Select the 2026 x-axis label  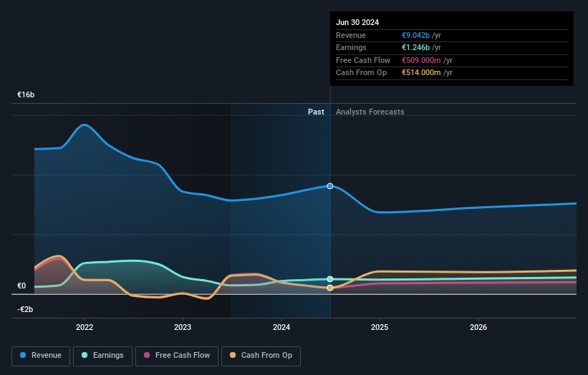(478, 327)
